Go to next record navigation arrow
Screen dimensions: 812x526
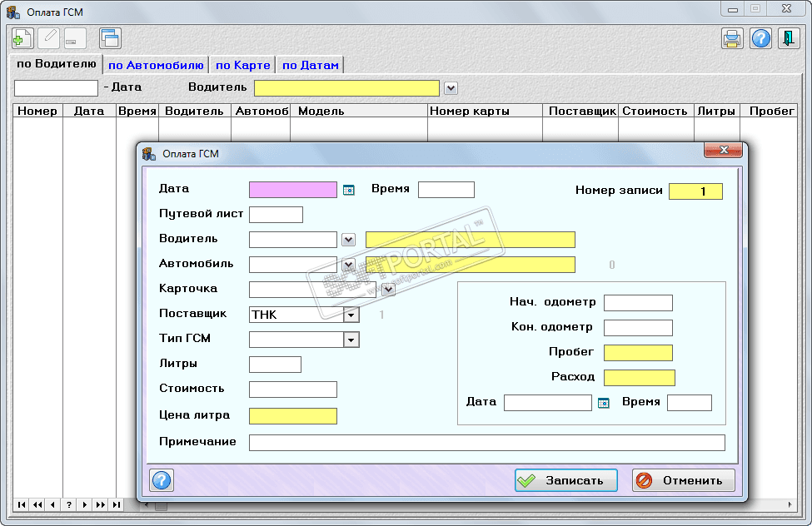[84, 504]
